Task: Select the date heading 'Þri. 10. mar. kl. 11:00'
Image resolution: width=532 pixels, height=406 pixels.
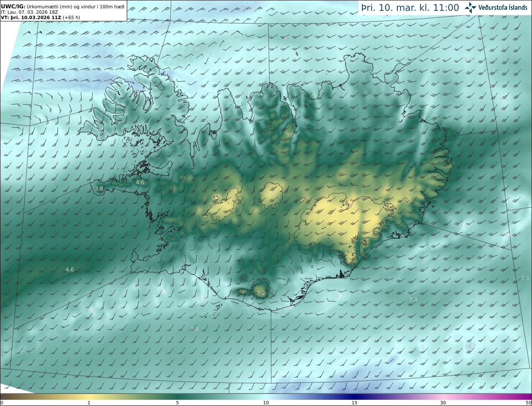Action: point(410,8)
